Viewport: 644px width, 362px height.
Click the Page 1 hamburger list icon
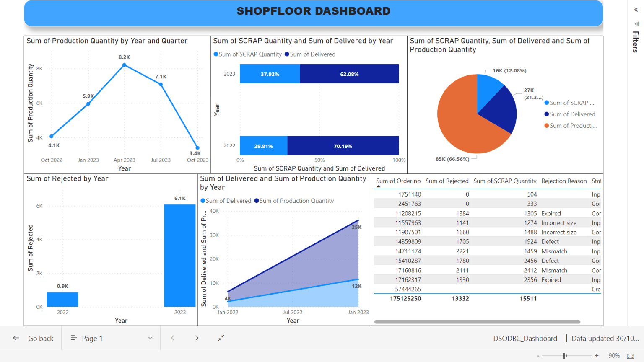[73, 338]
